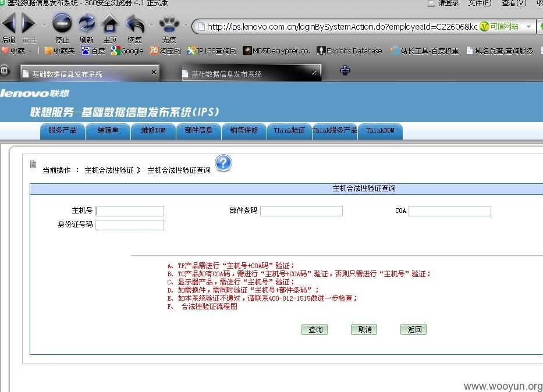Click the 请登录 login link in title bar

[443, 3]
